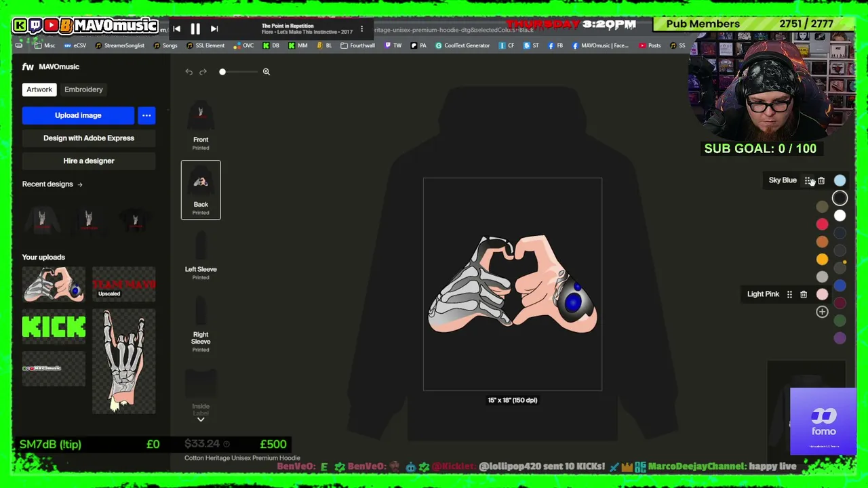Select the yellow color swatch
This screenshot has height=488, width=868.
point(822,259)
